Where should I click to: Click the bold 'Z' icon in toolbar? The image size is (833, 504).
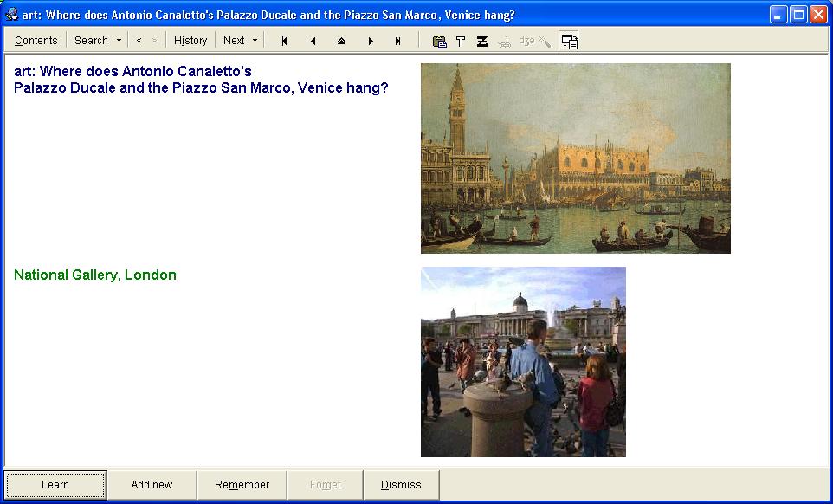(x=482, y=41)
